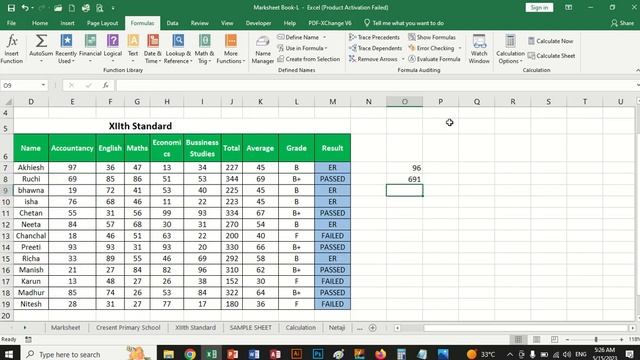
Task: Undo the last action
Action: tap(25, 8)
